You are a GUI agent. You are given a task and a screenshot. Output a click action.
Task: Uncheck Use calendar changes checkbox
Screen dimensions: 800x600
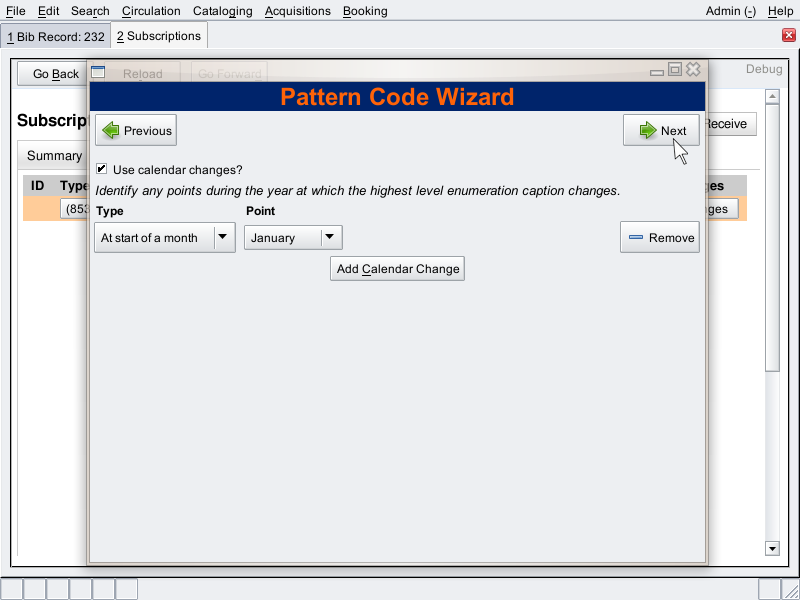point(102,170)
